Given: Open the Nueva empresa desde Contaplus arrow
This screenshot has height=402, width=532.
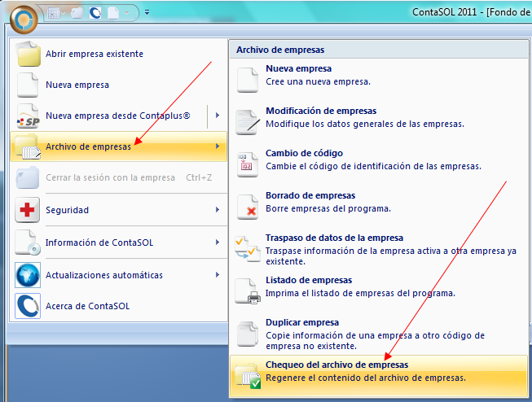Looking at the screenshot, I should [217, 116].
